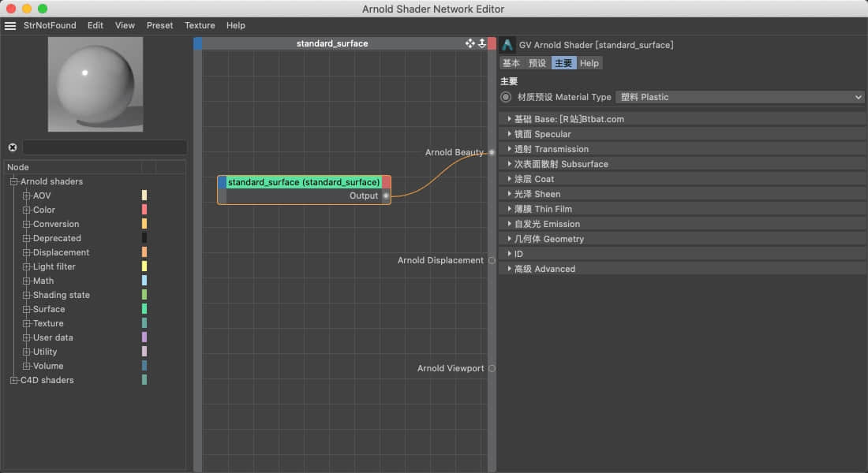Image resolution: width=868 pixels, height=473 pixels.
Task: Click the hamburger menu icon
Action: tap(10, 25)
